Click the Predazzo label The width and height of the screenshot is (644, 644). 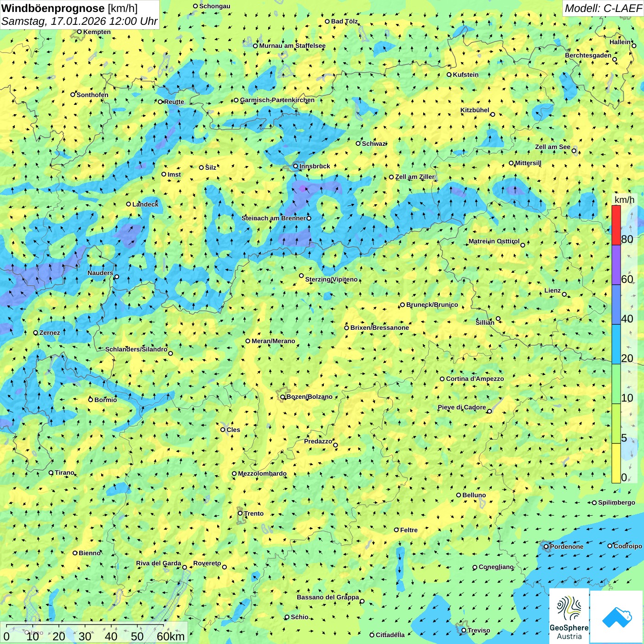[318, 441]
